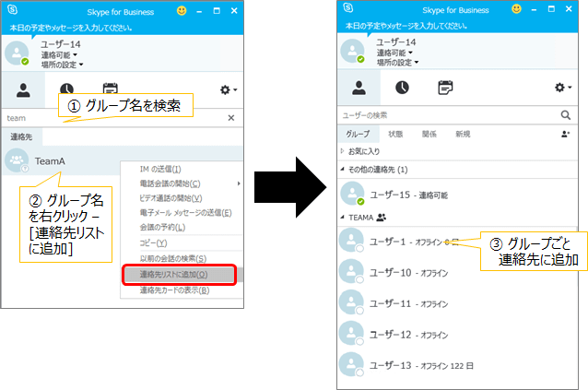Screen dimensions: 588x390
Task: Select 連絡先リストに追加(O) menu item
Action: coord(180,275)
